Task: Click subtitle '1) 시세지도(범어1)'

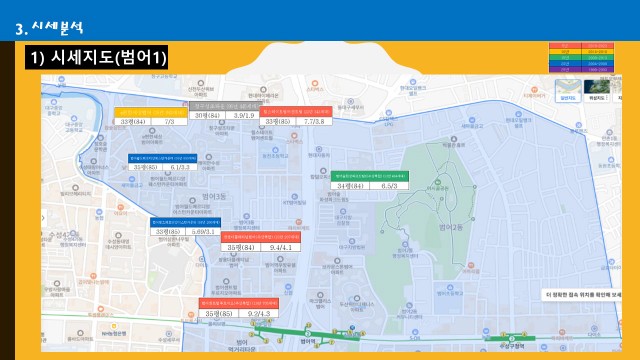Action: [97, 57]
